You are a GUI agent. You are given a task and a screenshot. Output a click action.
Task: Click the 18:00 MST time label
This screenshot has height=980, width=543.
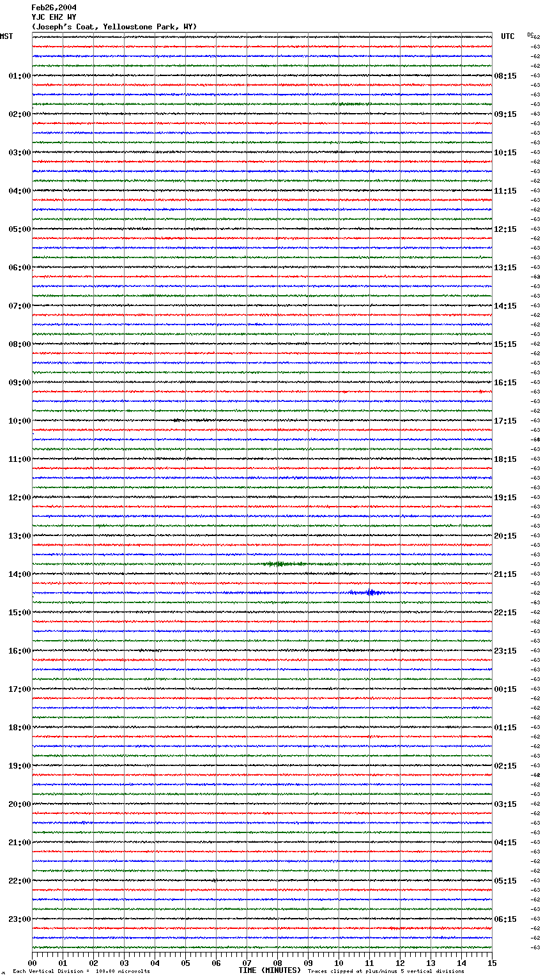pos(20,728)
